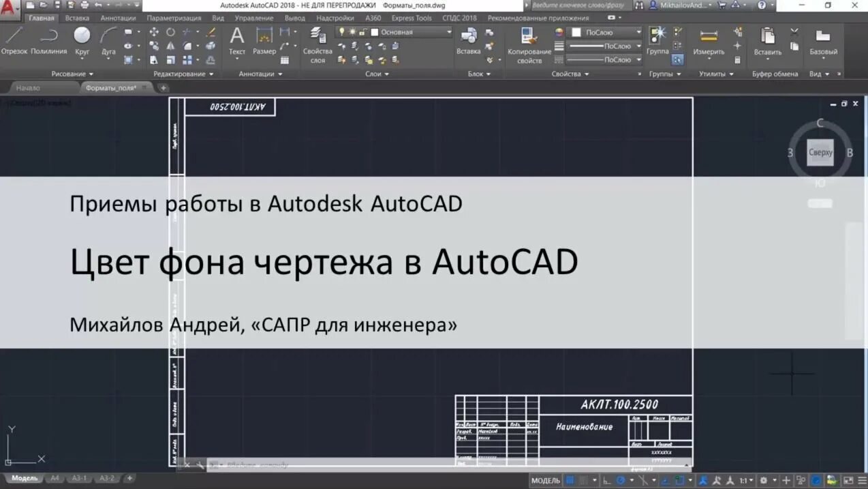Open the Autodesk App Store cart icon
Screen dimensions: 868x489
[722, 5]
